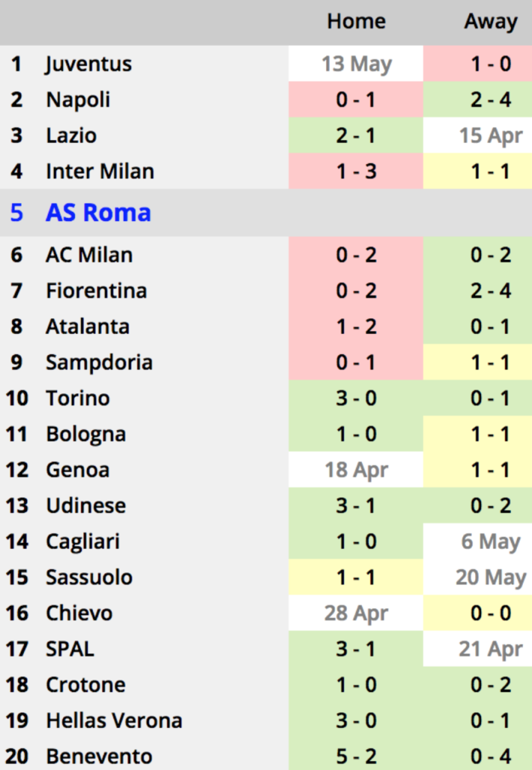Open the 21 Apr SPAL away fixture
Image resolution: width=532 pixels, height=770 pixels.
coord(478,649)
